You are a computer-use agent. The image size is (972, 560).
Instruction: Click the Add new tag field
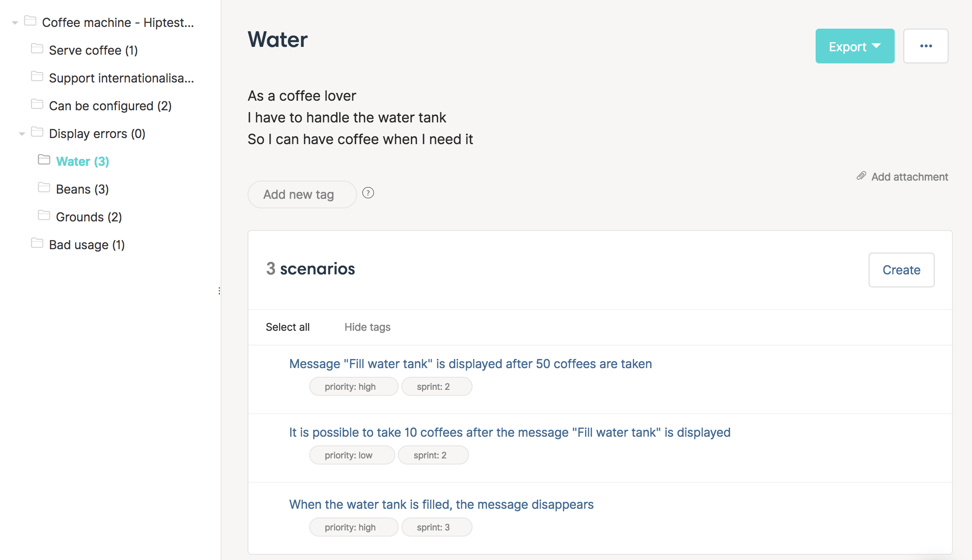302,194
